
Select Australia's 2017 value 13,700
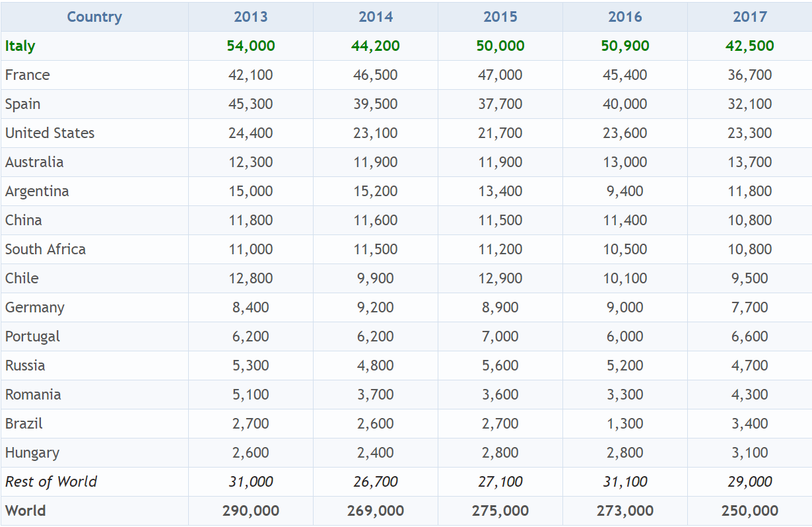(750, 162)
